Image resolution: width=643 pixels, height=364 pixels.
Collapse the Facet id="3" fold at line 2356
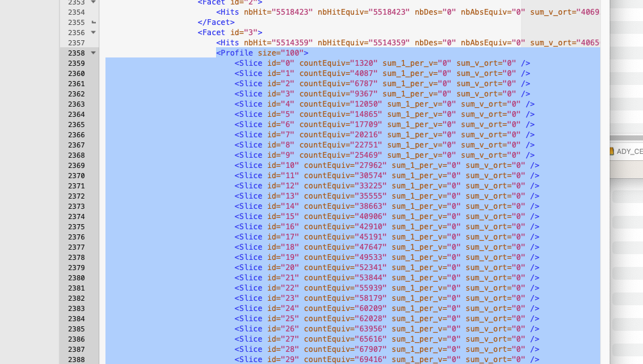93,33
